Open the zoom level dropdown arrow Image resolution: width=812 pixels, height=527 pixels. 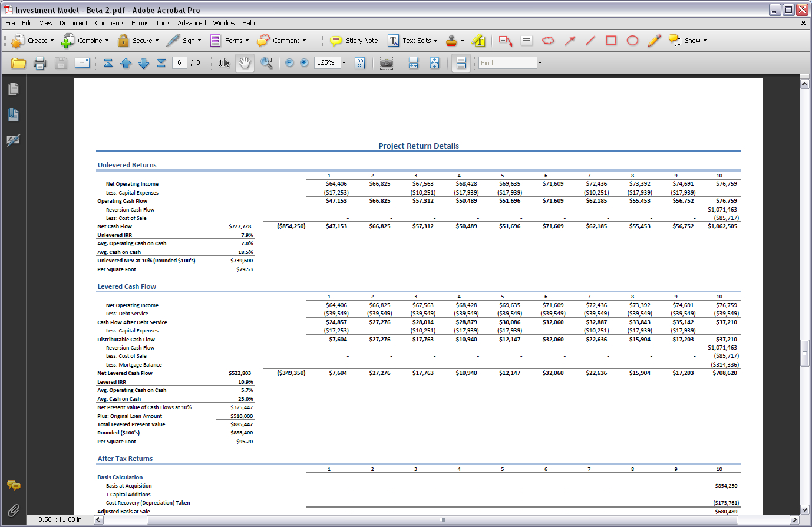click(344, 63)
